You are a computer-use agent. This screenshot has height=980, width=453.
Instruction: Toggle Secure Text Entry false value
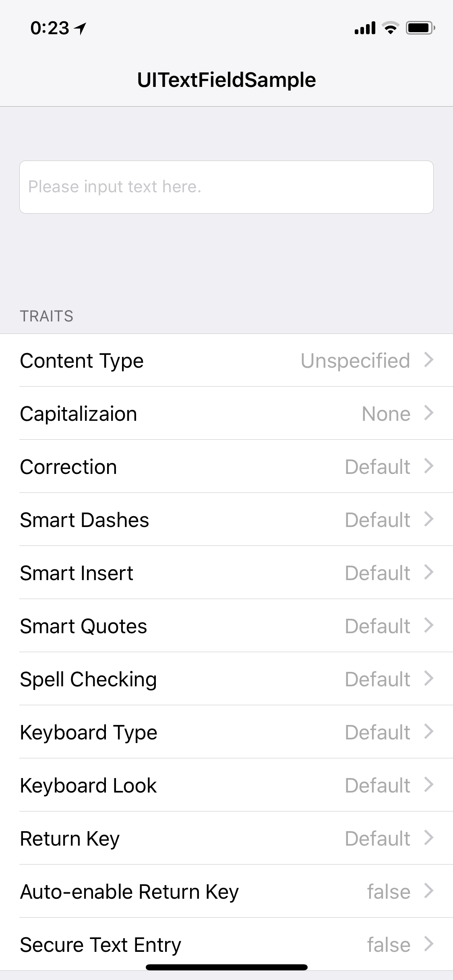tap(389, 945)
